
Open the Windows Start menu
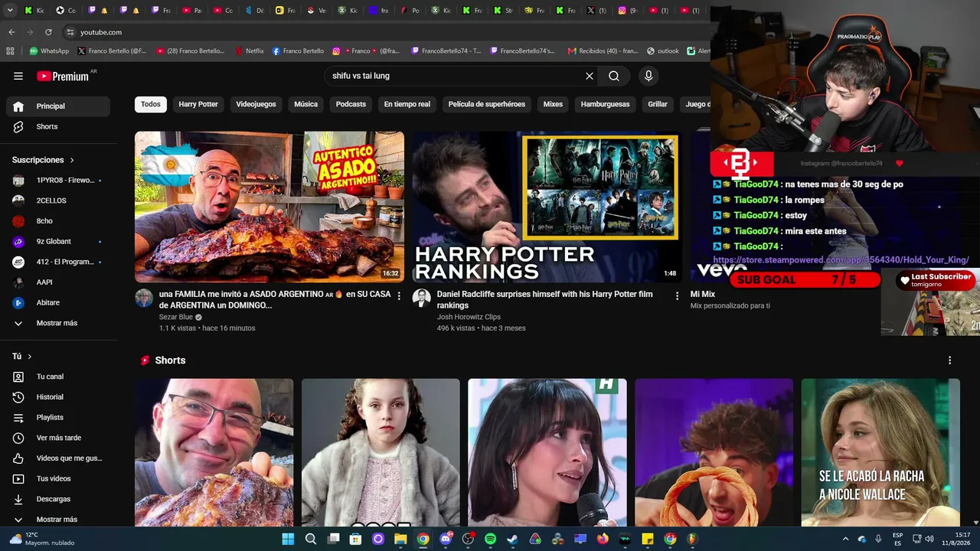click(288, 539)
